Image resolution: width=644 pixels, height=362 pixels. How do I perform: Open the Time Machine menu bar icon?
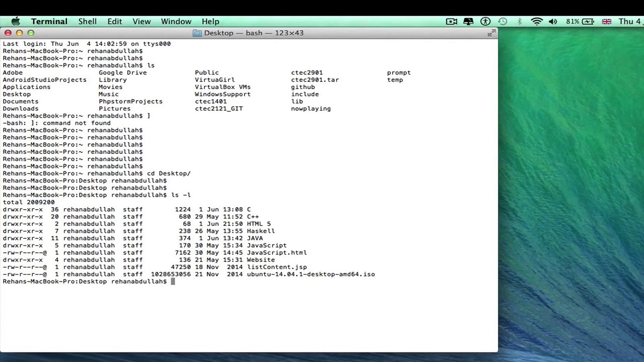(503, 22)
